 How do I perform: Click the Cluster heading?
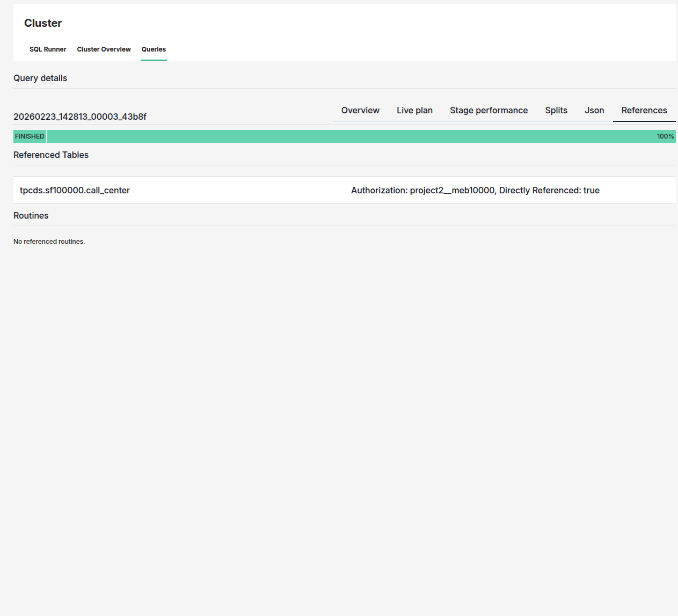[x=42, y=23]
